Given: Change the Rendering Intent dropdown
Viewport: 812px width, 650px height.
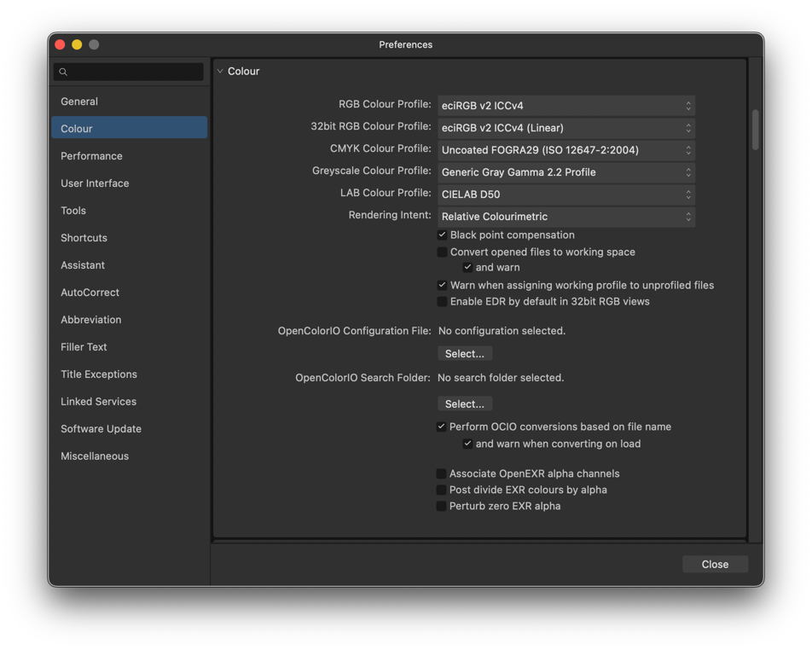Looking at the screenshot, I should [565, 217].
